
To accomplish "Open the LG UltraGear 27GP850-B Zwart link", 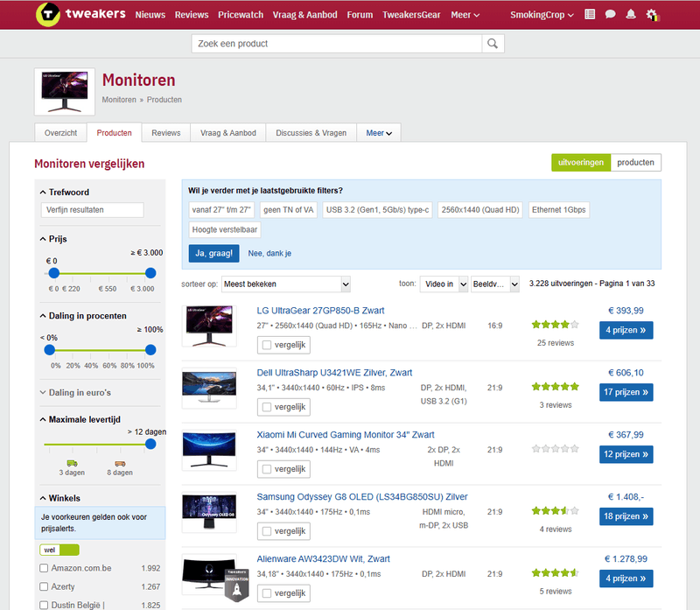I will (x=320, y=311).
